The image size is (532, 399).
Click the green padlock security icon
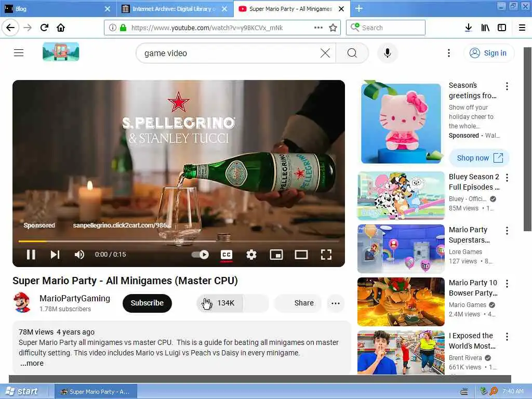tap(123, 28)
